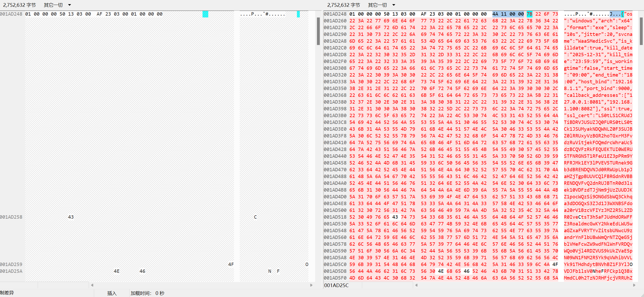Click right pane scroll-right arrow
Screen dimensions: 644x297
(634, 285)
